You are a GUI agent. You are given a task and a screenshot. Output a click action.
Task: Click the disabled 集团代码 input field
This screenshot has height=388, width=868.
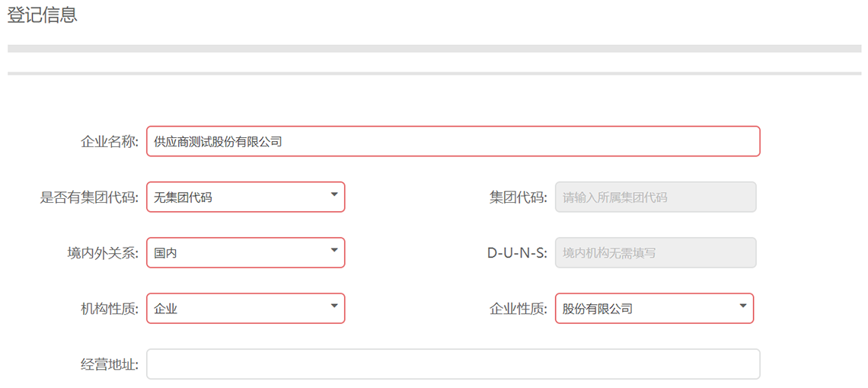point(656,197)
